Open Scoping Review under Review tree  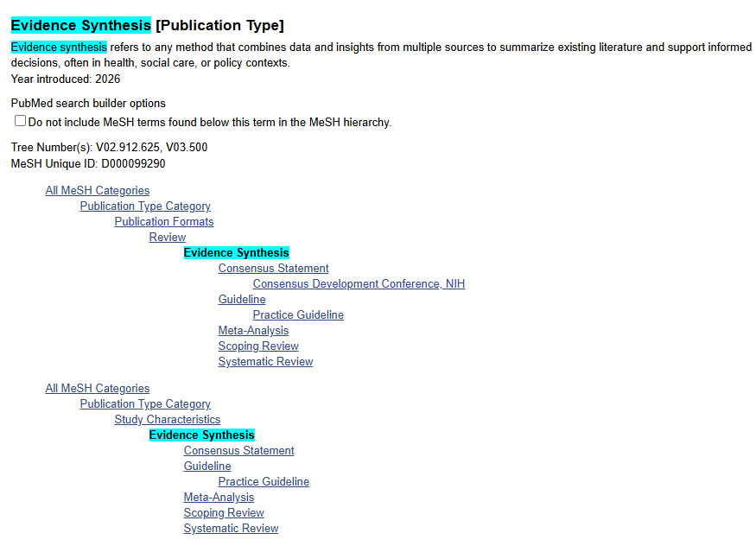point(258,346)
